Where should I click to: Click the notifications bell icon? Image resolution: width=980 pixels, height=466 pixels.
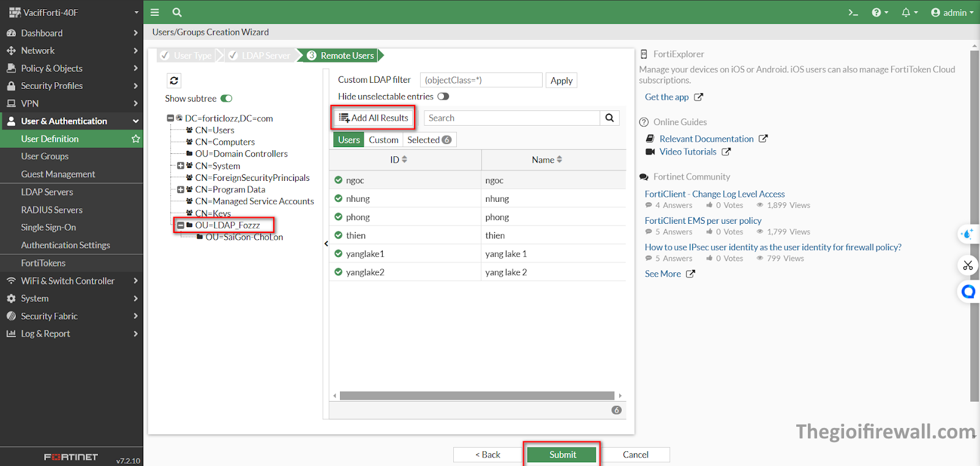[906, 12]
